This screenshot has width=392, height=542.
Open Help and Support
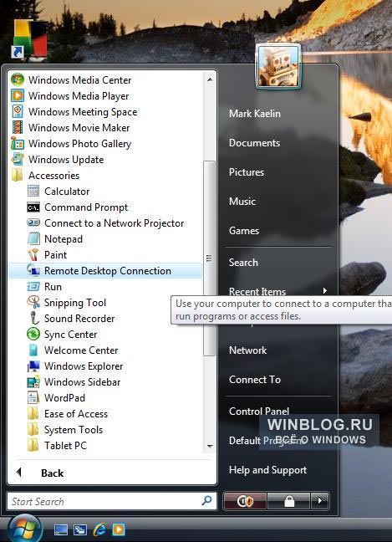click(267, 470)
